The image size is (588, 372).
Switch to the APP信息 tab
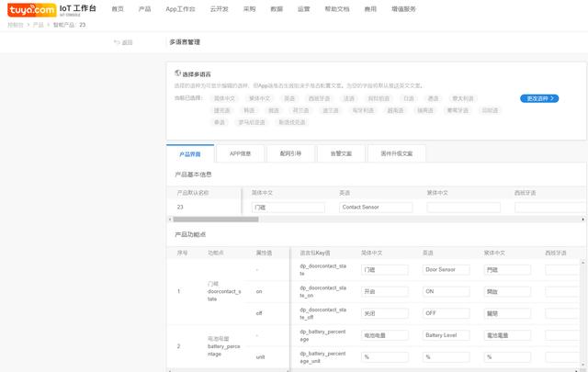pos(241,153)
